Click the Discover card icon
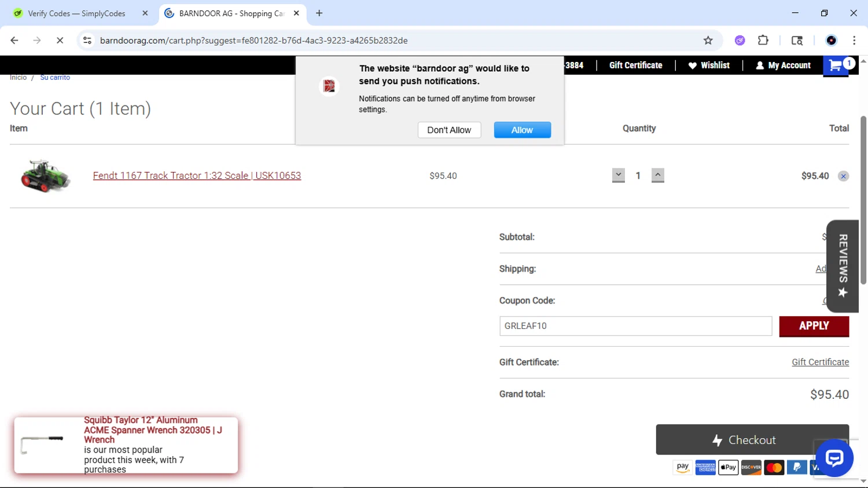 [x=751, y=467]
